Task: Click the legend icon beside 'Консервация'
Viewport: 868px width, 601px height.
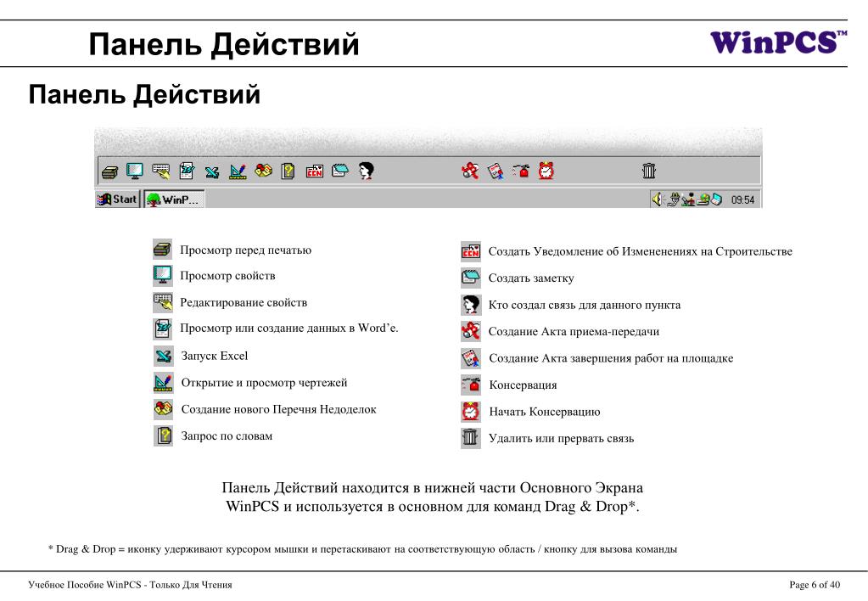Action: [x=471, y=385]
